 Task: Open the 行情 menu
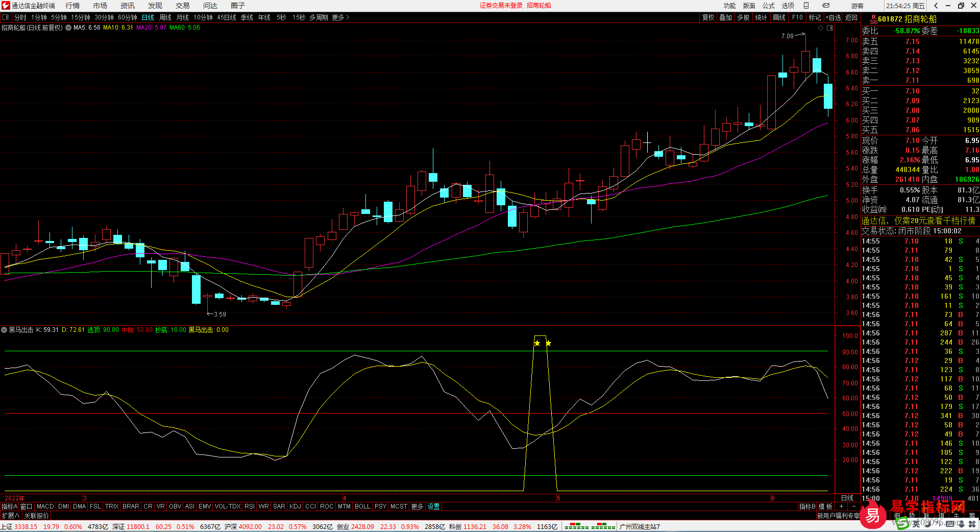(72, 6)
